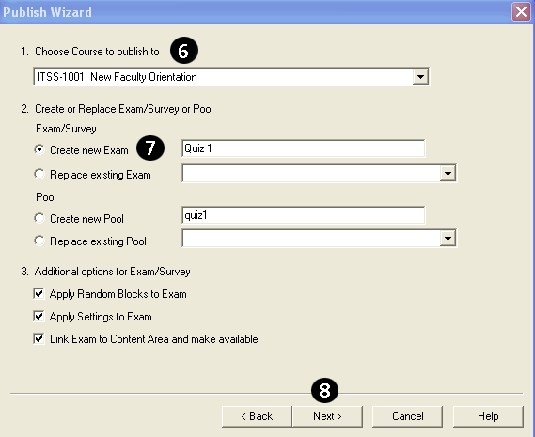Select the Create new Exam radio button
Viewport: 535px width, 437px height.
coord(40,150)
